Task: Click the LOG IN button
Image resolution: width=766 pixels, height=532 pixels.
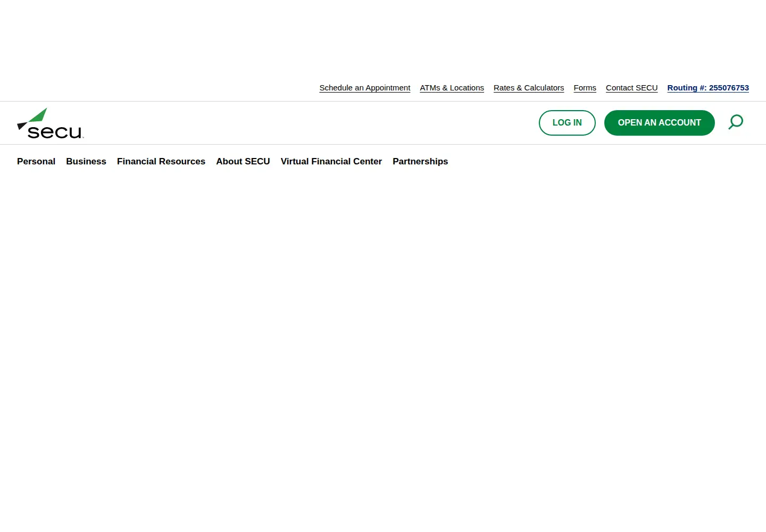Action: click(x=567, y=123)
